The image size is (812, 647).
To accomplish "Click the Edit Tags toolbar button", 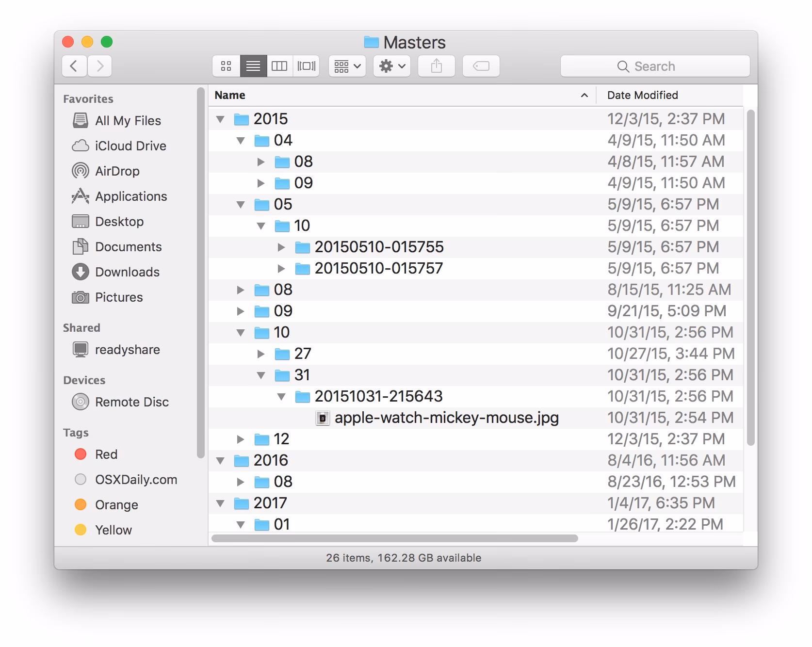I will pos(481,66).
